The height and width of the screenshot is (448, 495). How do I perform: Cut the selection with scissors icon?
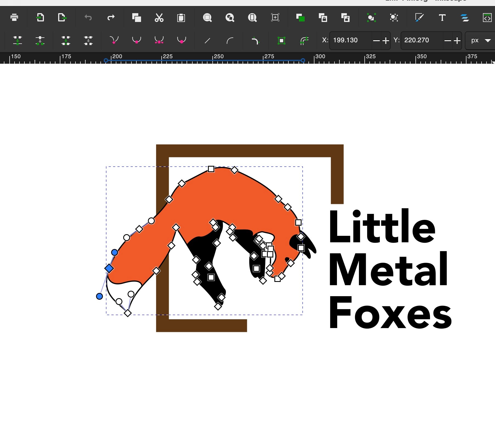(159, 18)
